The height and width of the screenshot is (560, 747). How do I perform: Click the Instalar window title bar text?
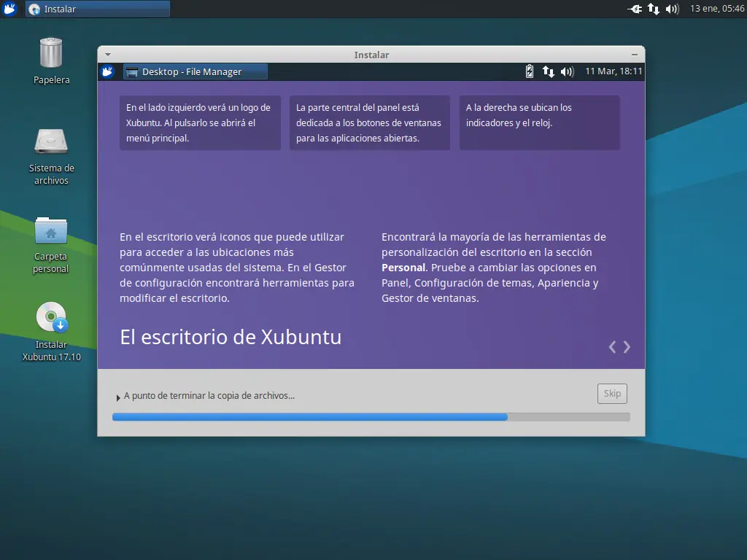(x=371, y=55)
